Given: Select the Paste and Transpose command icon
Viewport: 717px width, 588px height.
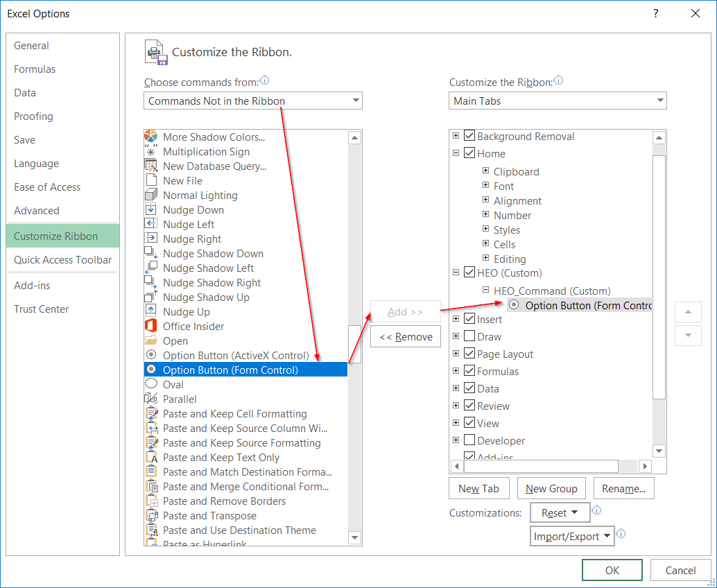Looking at the screenshot, I should click(x=153, y=515).
